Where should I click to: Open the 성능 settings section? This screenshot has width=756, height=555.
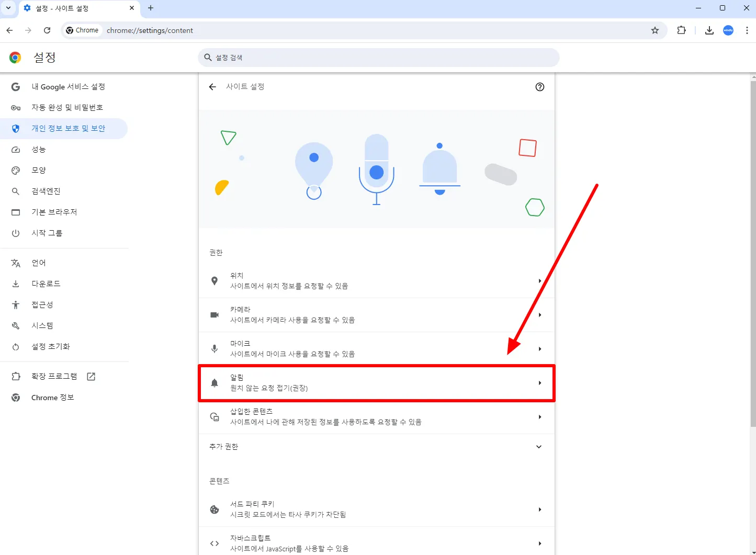[64, 150]
